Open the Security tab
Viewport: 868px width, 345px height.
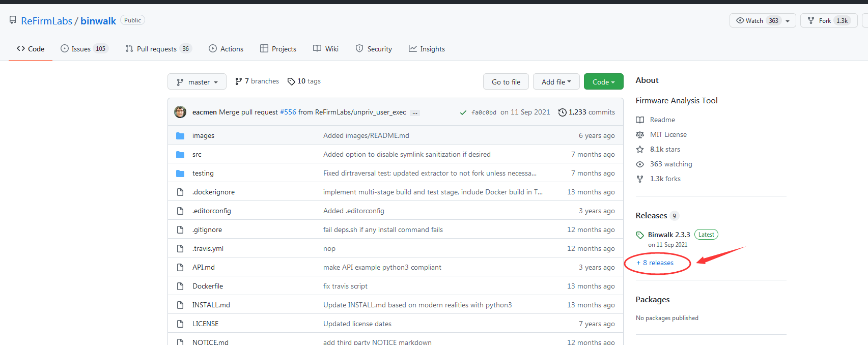(374, 49)
